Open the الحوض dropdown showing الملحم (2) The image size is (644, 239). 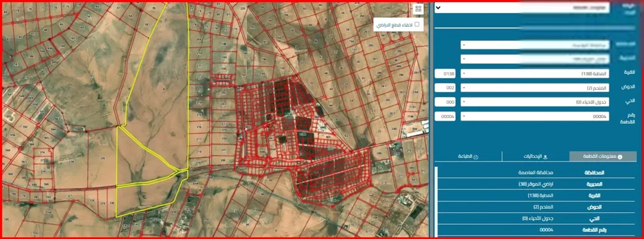(x=535, y=88)
